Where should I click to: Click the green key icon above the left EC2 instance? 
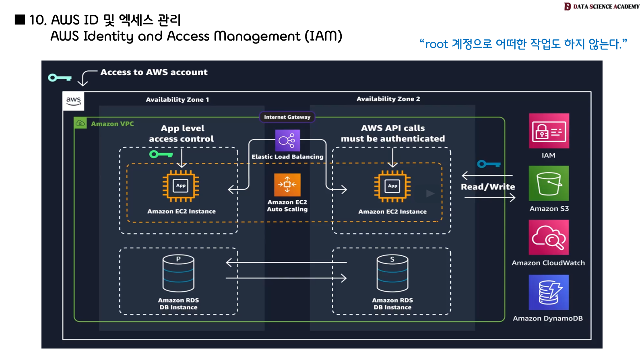pos(161,154)
